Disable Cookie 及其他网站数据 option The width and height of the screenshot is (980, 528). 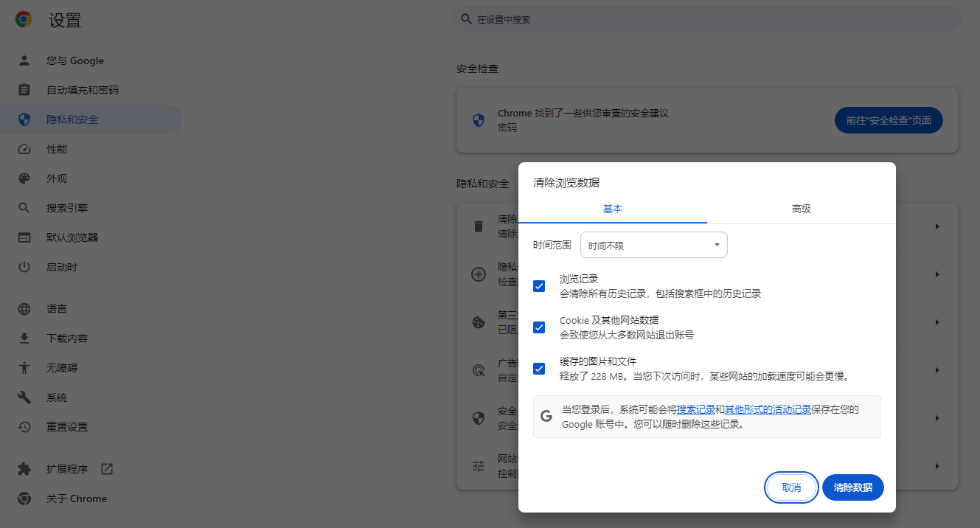pyautogui.click(x=539, y=327)
